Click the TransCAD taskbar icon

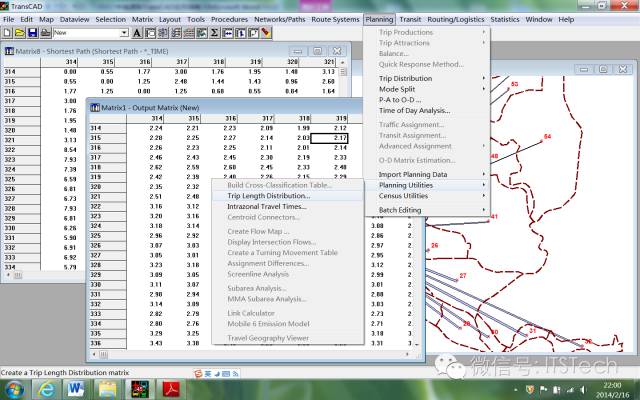[x=140, y=389]
